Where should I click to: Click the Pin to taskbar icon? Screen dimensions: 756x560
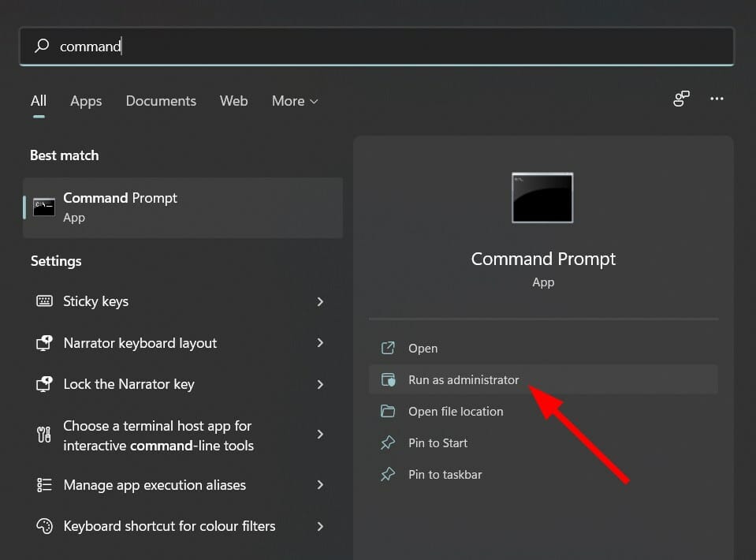[388, 474]
